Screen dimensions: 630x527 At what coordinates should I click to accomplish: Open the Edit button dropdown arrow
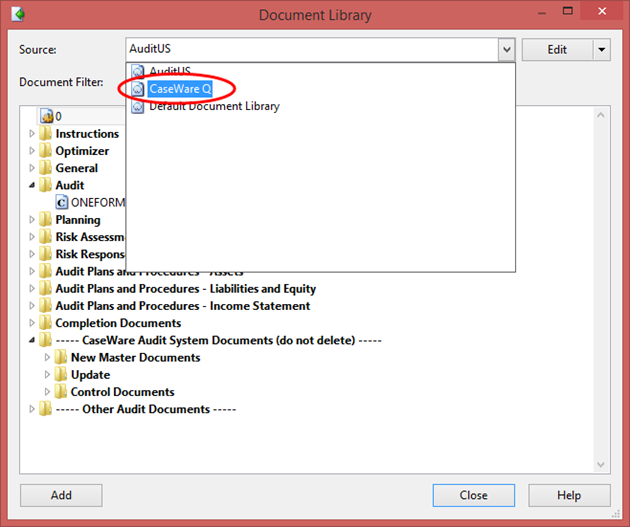point(601,49)
